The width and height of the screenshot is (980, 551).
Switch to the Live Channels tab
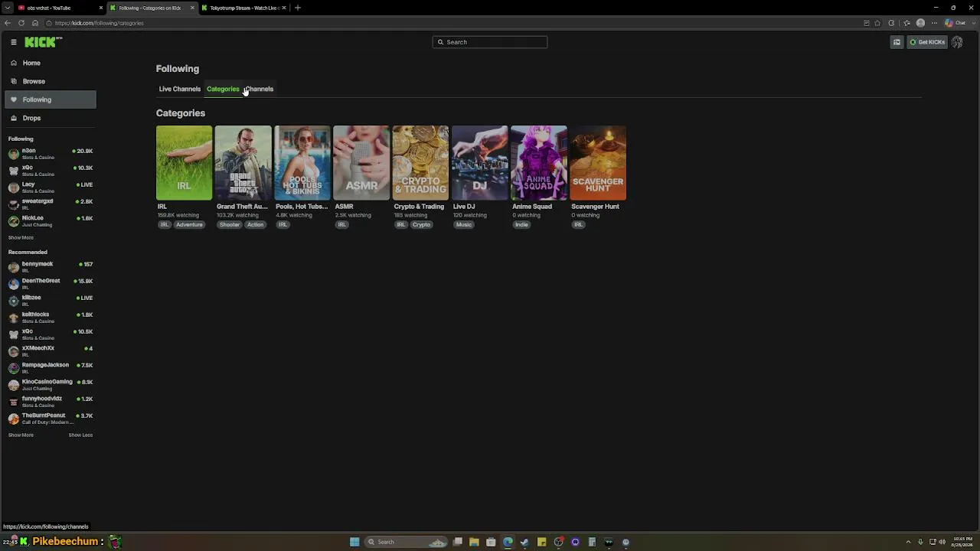click(x=180, y=89)
